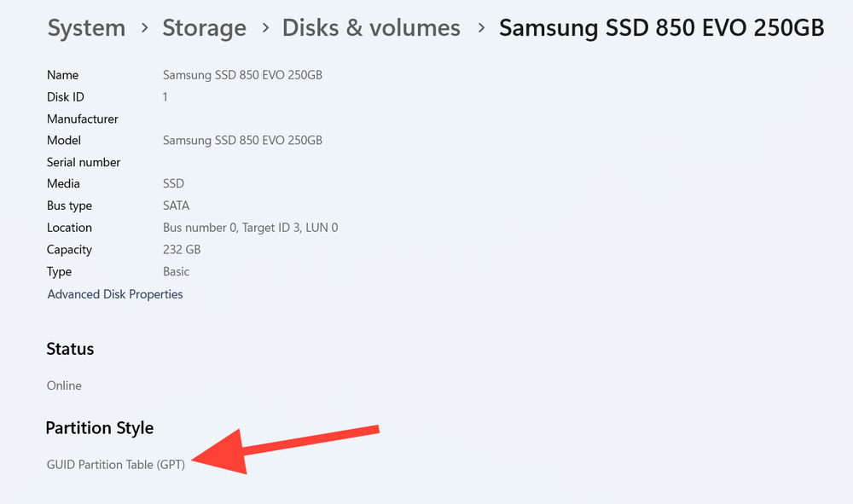This screenshot has height=504, width=853.
Task: Open Disks & volumes breadcrumb
Action: [x=371, y=28]
